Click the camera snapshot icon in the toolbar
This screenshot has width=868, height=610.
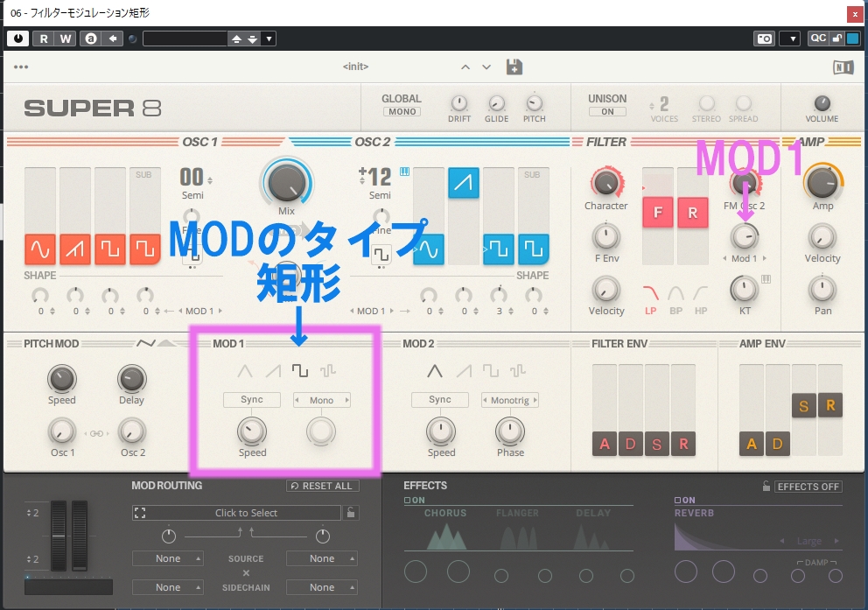tap(764, 39)
